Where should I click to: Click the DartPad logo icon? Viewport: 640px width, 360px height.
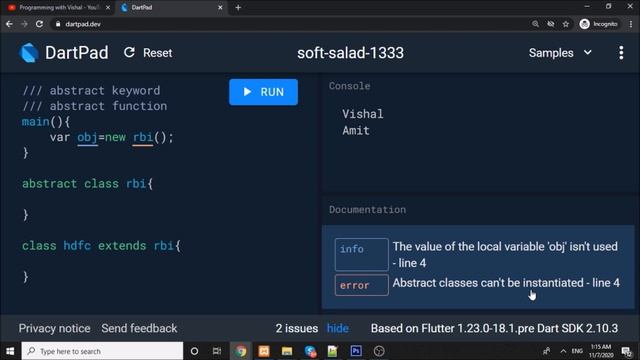click(29, 53)
